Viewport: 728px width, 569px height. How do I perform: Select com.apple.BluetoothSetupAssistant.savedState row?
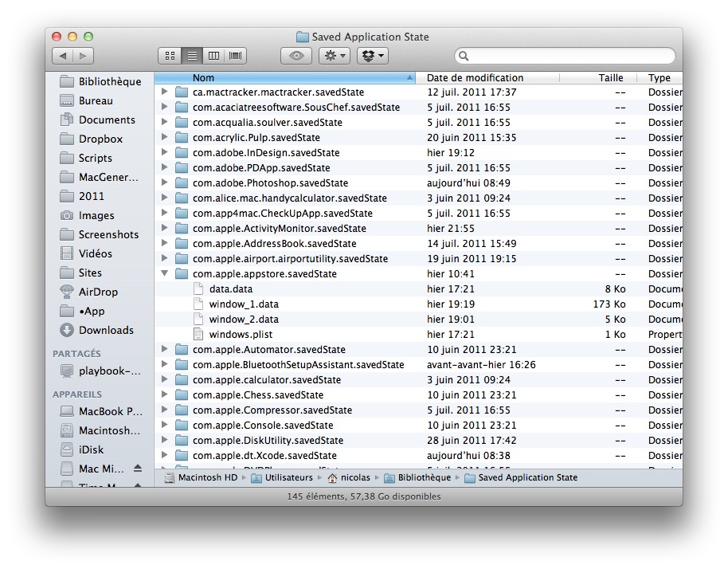click(x=418, y=365)
